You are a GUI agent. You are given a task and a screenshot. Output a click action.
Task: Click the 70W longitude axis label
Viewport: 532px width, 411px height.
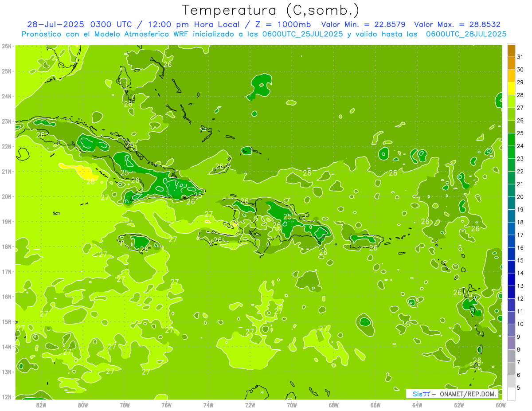[x=292, y=405]
